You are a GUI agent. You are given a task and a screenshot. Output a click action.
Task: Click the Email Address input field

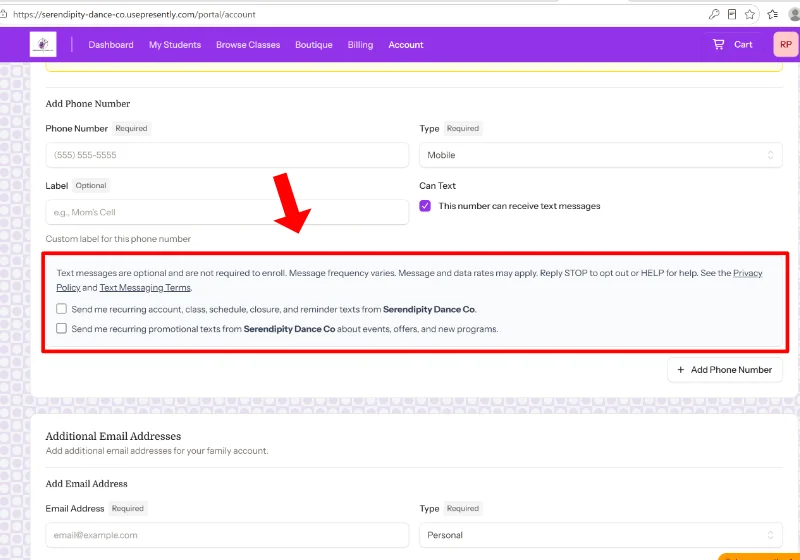227,535
